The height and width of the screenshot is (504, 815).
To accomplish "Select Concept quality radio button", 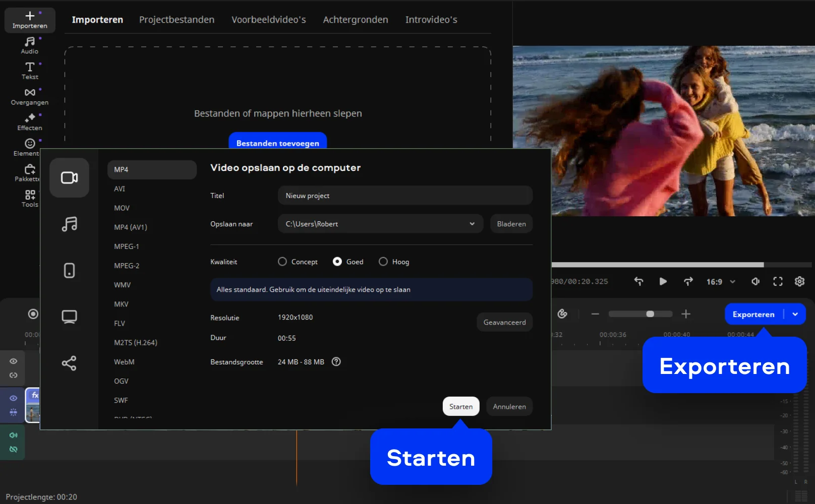I will 282,262.
